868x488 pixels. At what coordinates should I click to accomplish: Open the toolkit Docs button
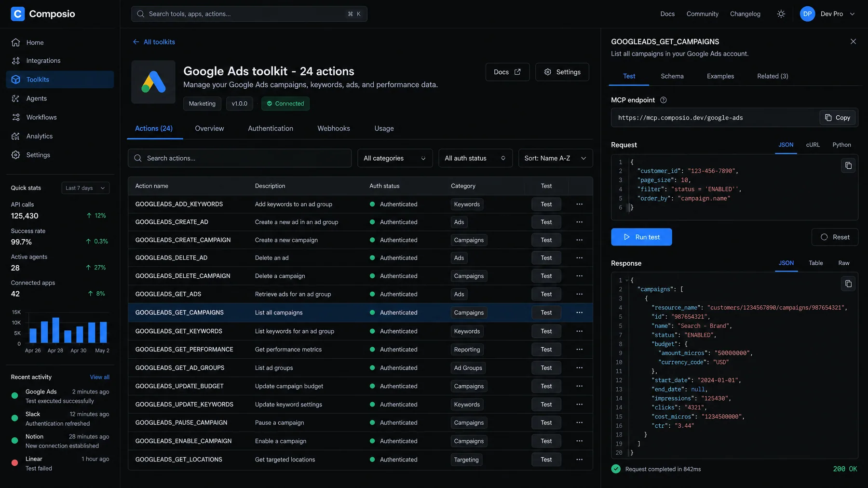[x=507, y=72]
